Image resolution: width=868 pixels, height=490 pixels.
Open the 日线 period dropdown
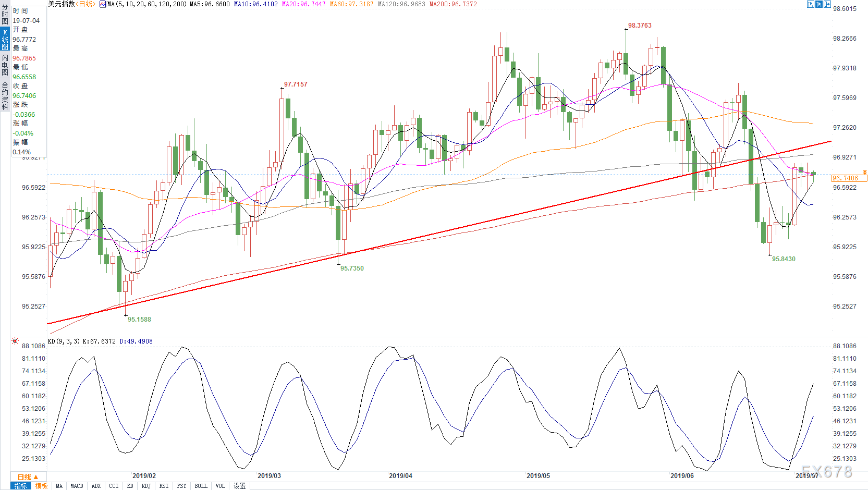[x=28, y=477]
